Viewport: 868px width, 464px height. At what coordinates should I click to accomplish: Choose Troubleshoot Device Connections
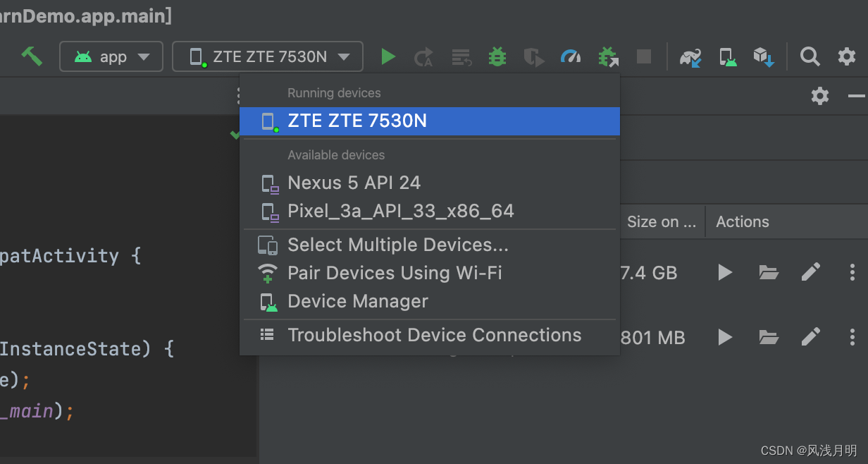[x=430, y=335]
